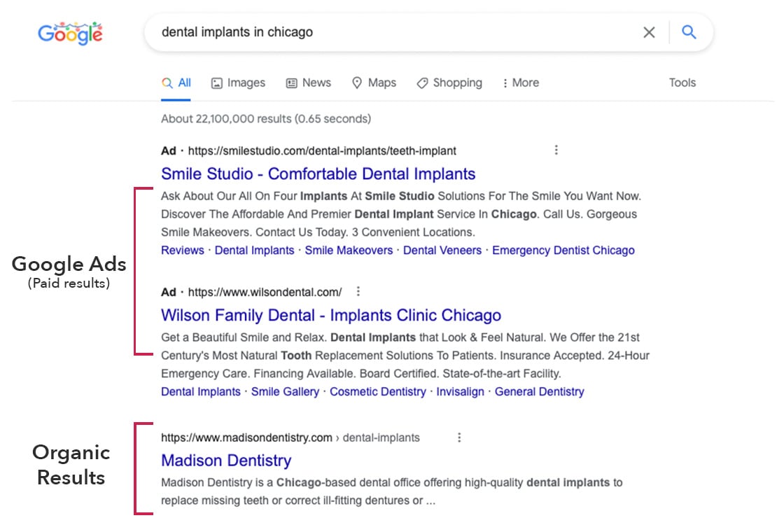This screenshot has width=777, height=532.
Task: Click Dental Implants sitelink under Wilson Dental
Action: (201, 392)
